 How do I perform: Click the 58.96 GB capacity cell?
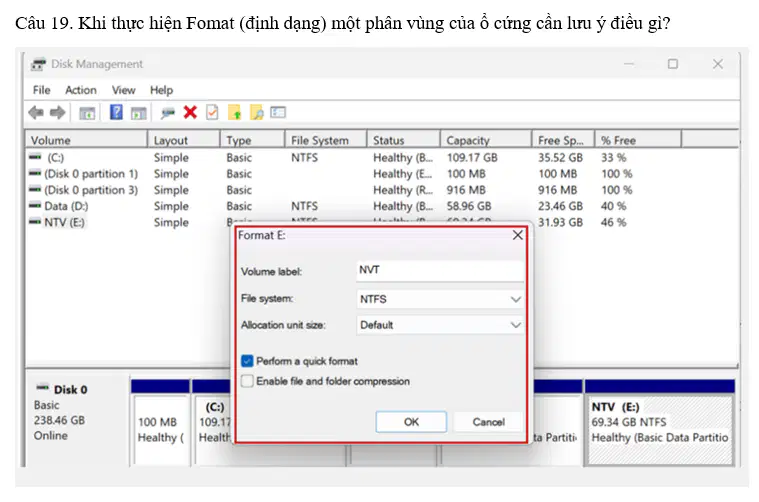(469, 206)
